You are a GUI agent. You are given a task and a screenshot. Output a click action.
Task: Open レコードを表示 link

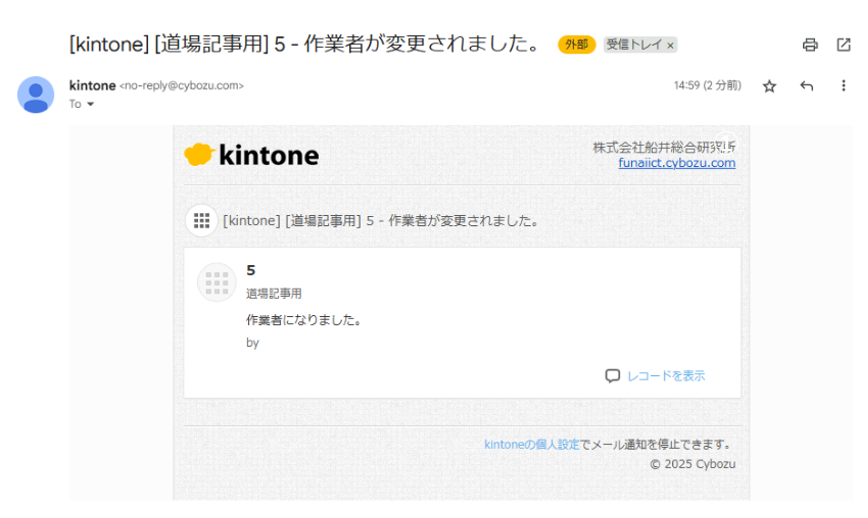[666, 376]
